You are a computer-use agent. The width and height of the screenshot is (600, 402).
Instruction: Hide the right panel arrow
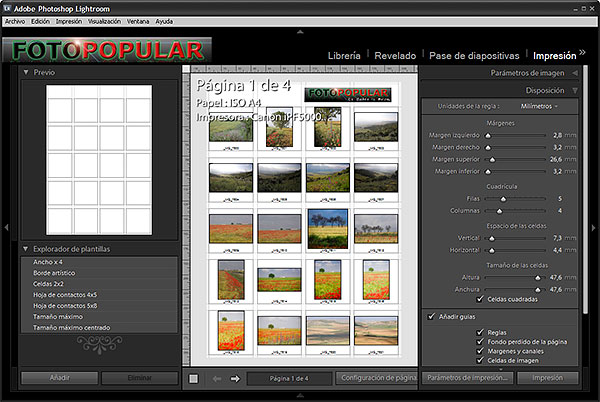pyautogui.click(x=593, y=228)
